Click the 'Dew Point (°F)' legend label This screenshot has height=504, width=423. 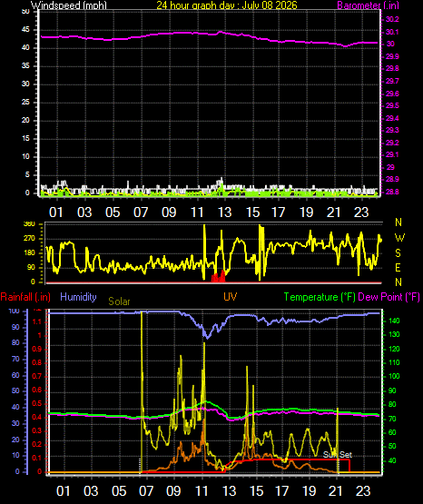[x=389, y=297]
